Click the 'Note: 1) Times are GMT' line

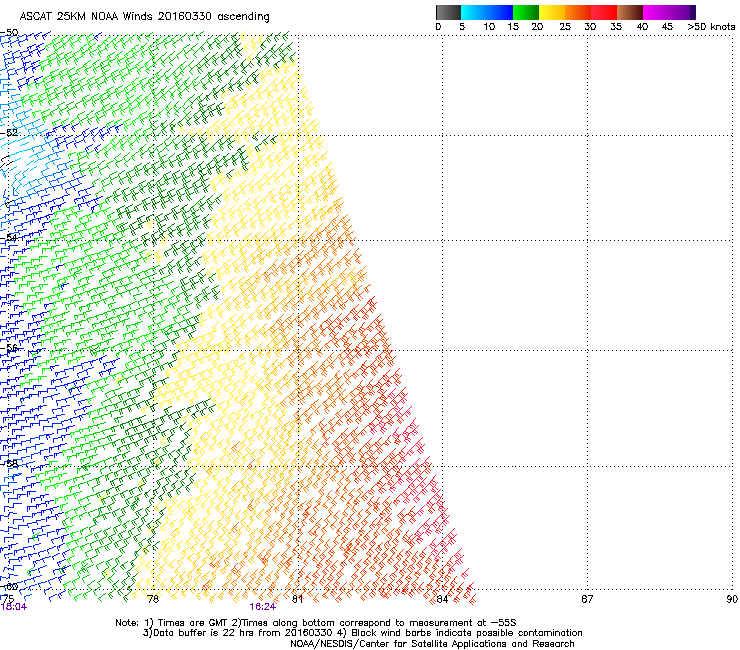(x=316, y=623)
